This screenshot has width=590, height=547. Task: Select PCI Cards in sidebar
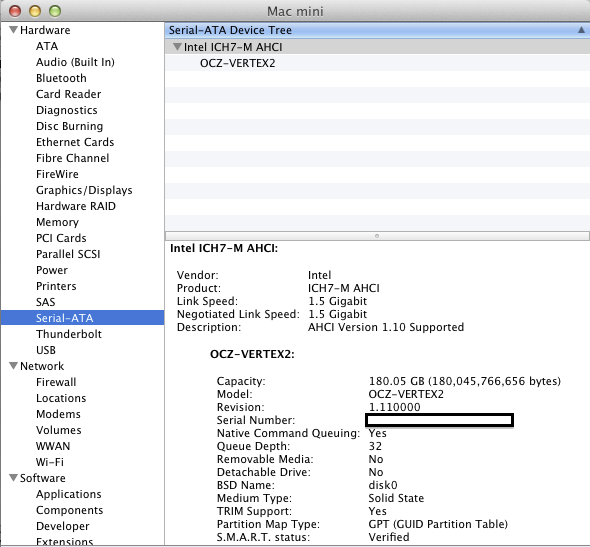coord(61,238)
